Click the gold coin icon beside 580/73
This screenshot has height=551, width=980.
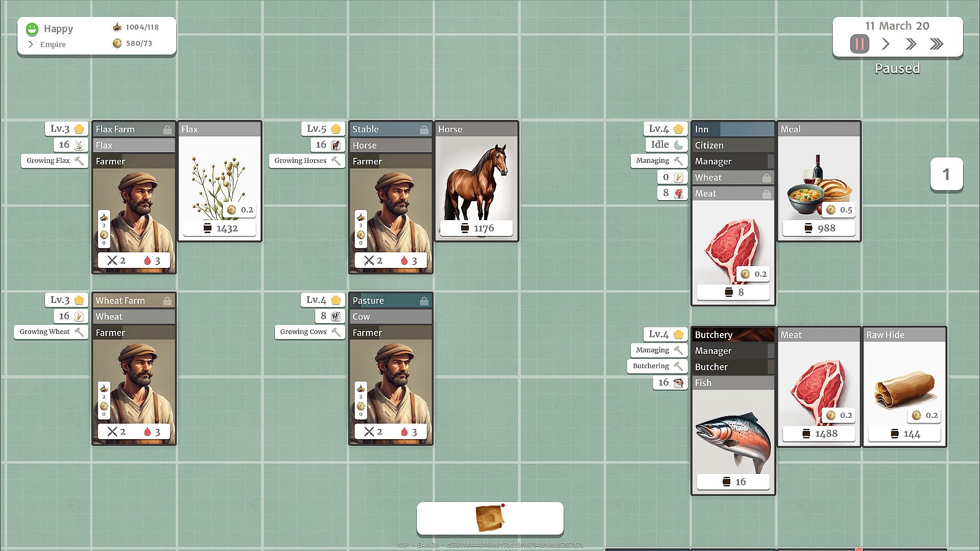(117, 43)
